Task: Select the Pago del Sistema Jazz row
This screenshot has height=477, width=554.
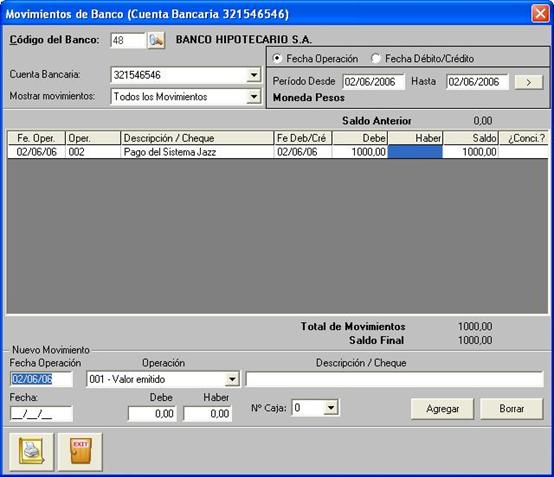Action: pos(278,152)
